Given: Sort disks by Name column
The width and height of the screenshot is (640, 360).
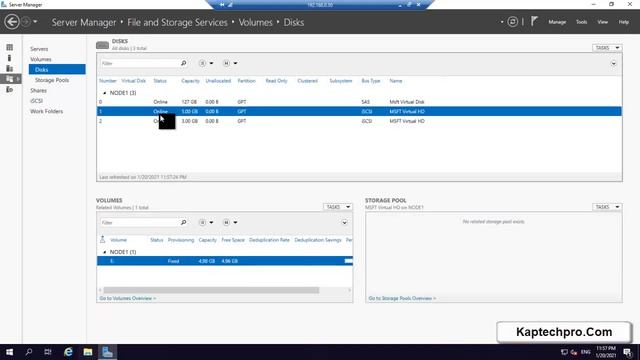Looking at the screenshot, I should point(396,81).
